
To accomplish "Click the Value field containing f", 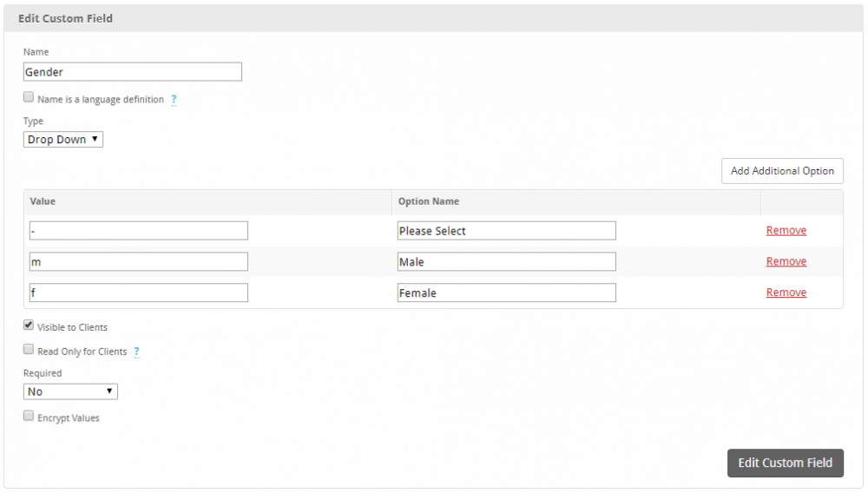I will point(138,293).
